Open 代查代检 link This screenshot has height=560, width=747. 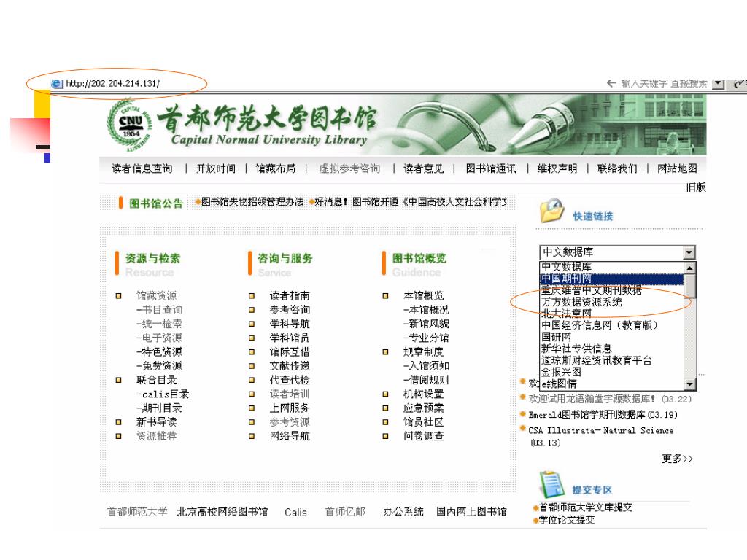tap(290, 380)
